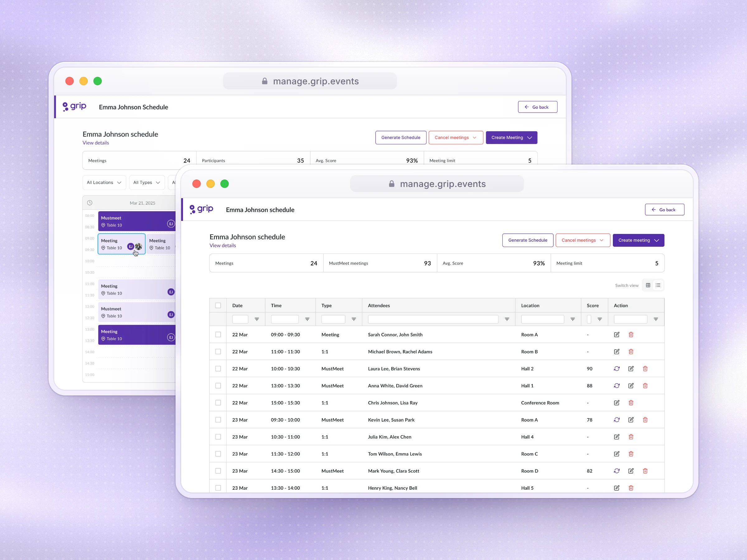Expand the All Types dropdown
The height and width of the screenshot is (560, 747).
click(147, 183)
